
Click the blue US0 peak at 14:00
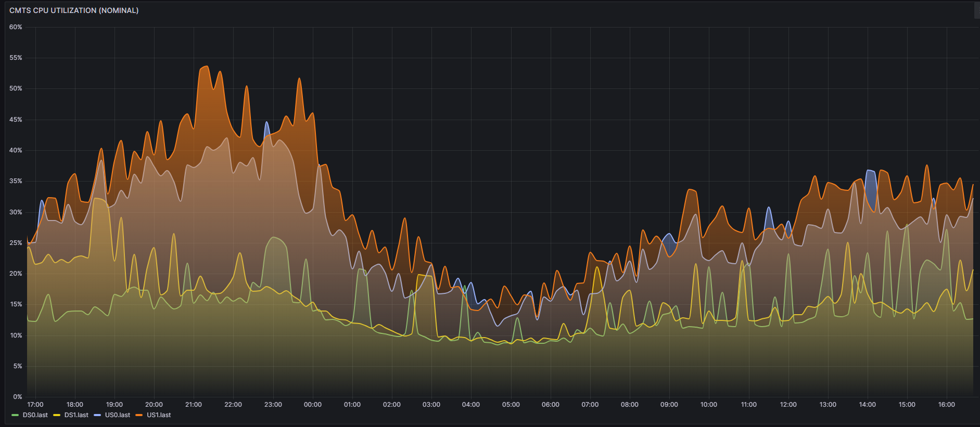pos(870,171)
